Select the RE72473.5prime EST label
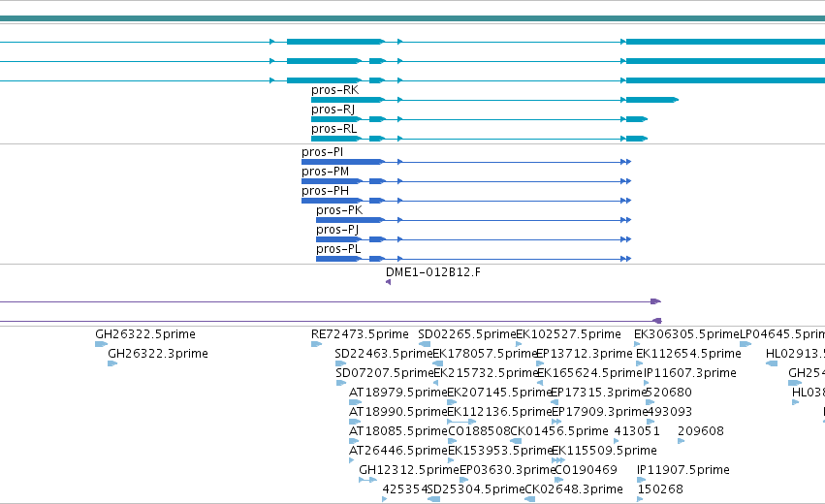 coord(360,334)
